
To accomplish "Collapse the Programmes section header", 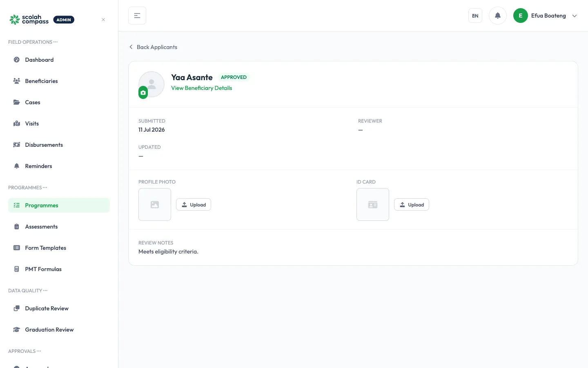I will coord(27,188).
